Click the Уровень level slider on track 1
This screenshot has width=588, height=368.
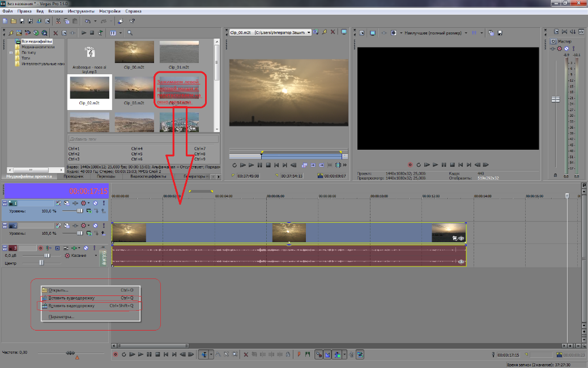coord(80,211)
